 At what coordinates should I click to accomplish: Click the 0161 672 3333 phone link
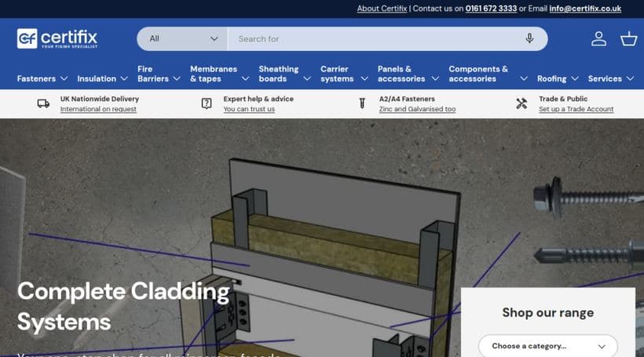click(491, 9)
